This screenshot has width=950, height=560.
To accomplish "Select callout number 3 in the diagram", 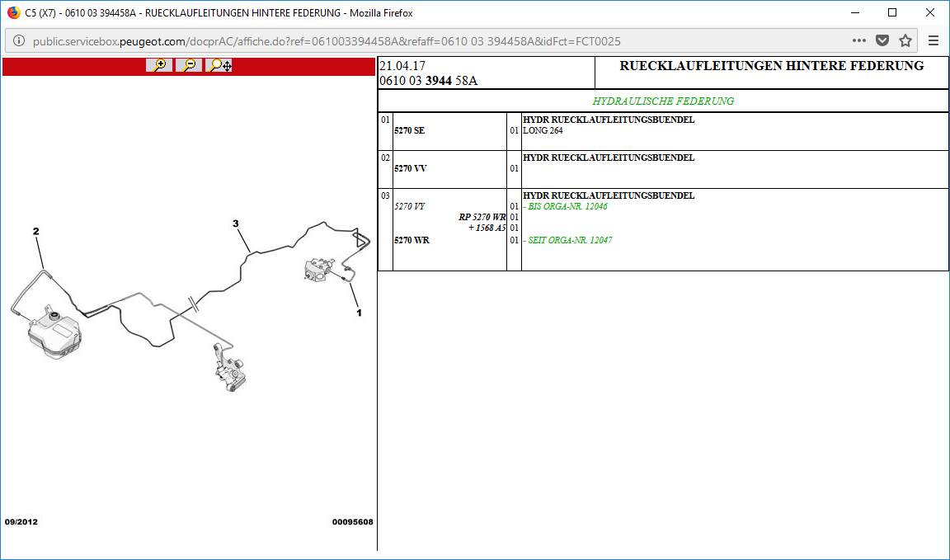I will [236, 224].
